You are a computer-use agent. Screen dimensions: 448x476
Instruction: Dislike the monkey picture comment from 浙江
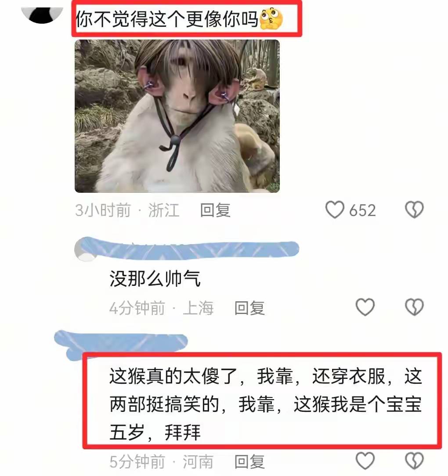coord(414,210)
